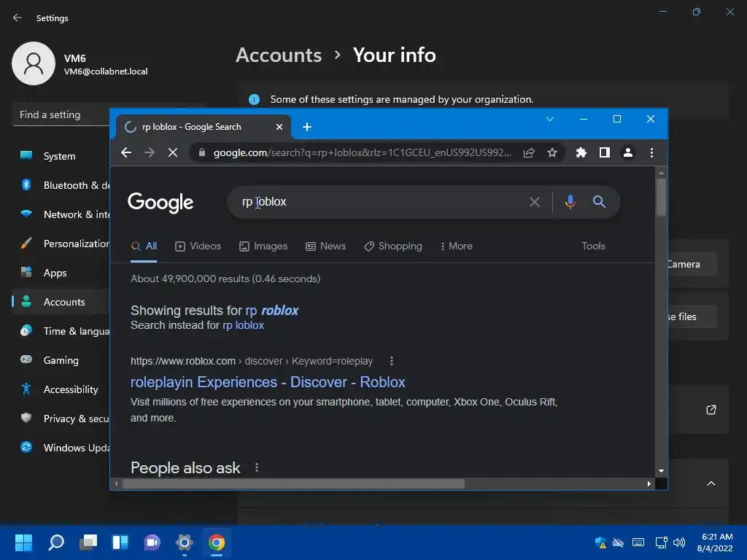Clear the Google search box text
The image size is (747, 560).
[x=535, y=202]
